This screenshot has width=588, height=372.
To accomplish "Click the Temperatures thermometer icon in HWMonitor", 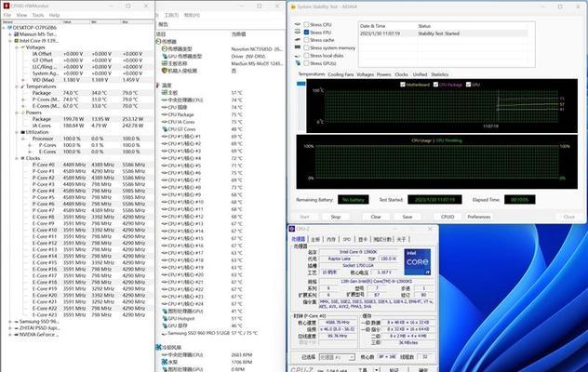I will (x=22, y=86).
